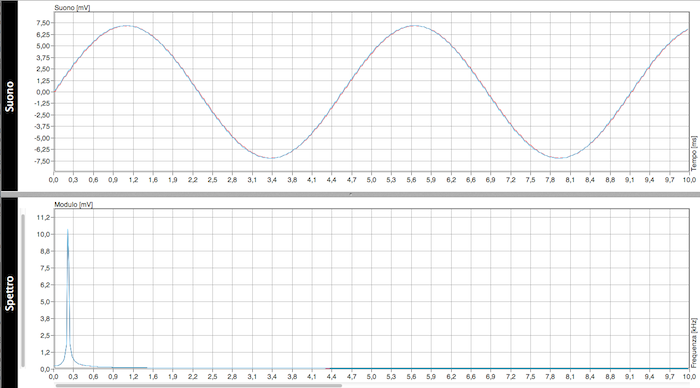Click the 4,4 tick on the Frequenza axis
Image resolution: width=700 pixels, height=388 pixels.
click(331, 377)
